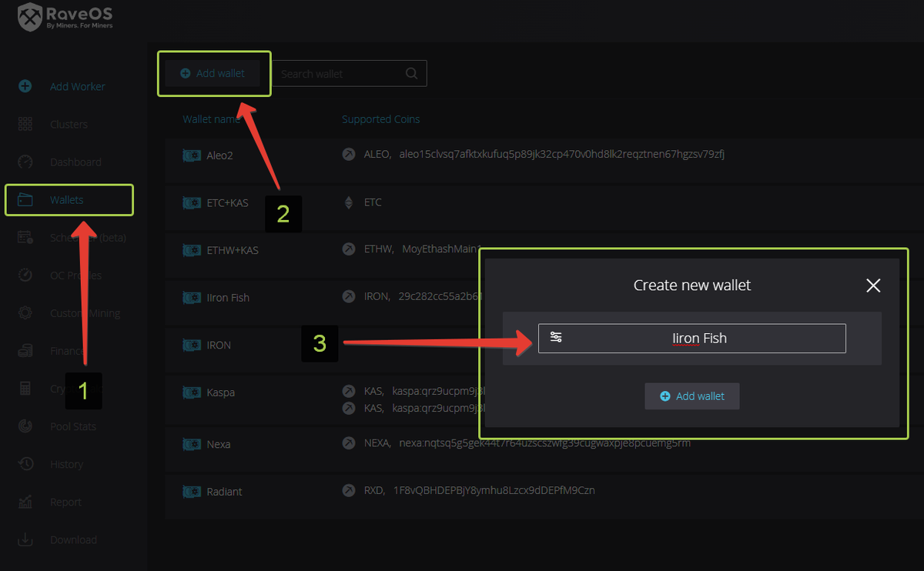
Task: Click the ETHW coin icon
Action: (349, 249)
